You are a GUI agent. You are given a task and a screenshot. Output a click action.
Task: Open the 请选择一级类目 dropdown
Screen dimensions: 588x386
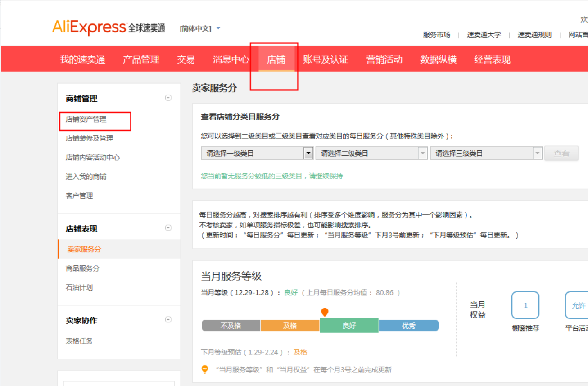(x=257, y=154)
